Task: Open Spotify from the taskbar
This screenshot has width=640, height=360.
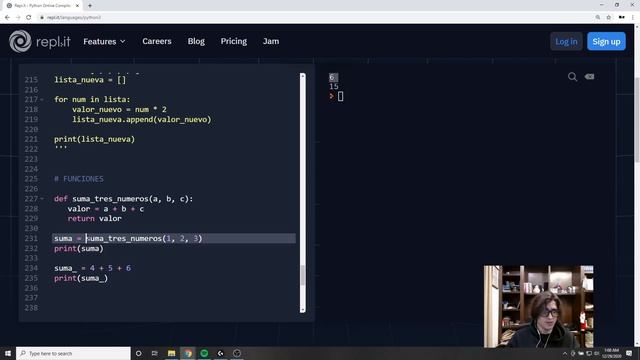Action: 204,353
